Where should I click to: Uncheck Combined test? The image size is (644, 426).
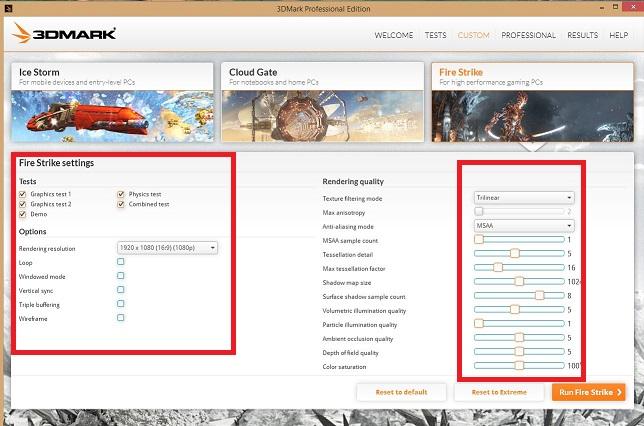[x=121, y=204]
